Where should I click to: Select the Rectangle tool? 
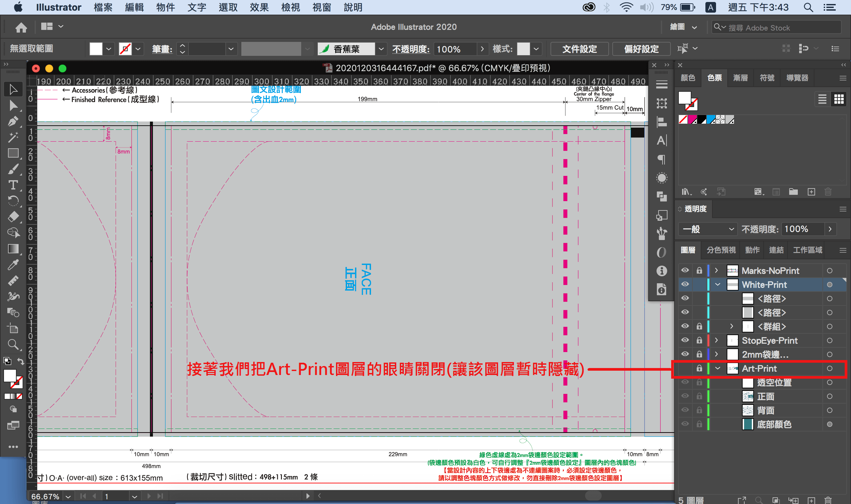coord(13,153)
